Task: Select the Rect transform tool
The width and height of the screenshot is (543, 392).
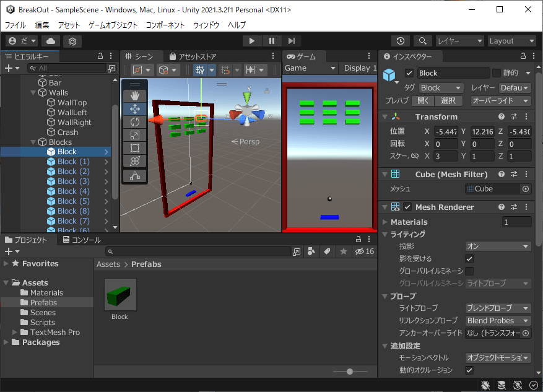Action: 135,148
